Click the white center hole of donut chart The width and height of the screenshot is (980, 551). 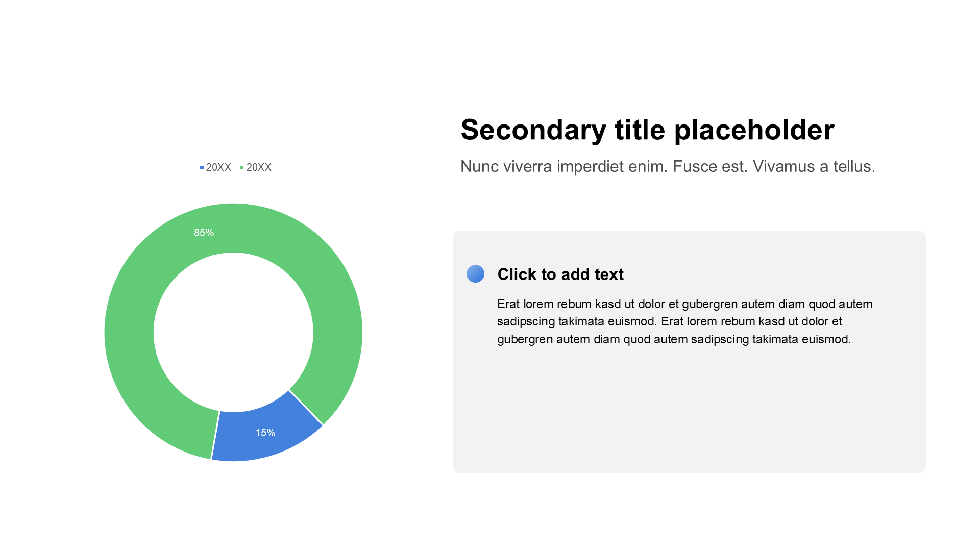(233, 332)
